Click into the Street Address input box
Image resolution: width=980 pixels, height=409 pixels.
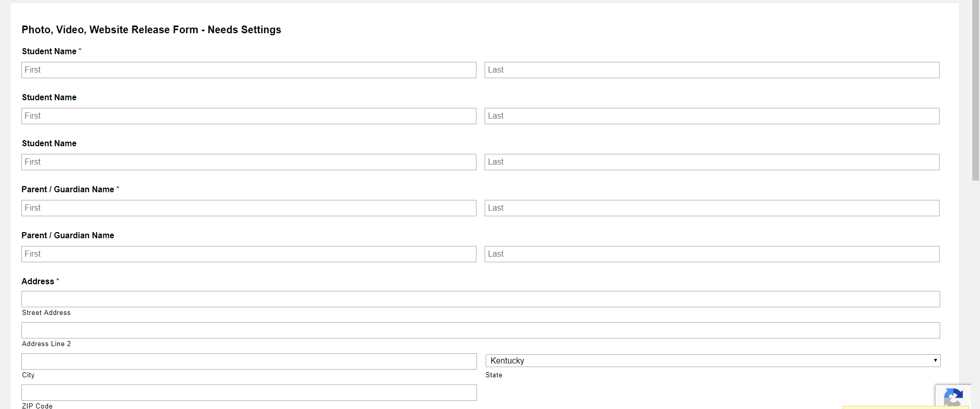tap(481, 299)
